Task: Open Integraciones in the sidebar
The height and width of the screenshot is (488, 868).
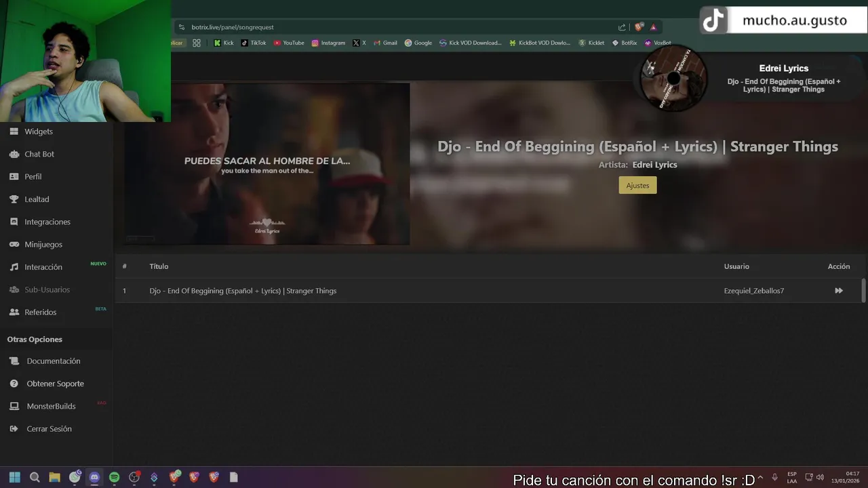Action: click(x=47, y=222)
